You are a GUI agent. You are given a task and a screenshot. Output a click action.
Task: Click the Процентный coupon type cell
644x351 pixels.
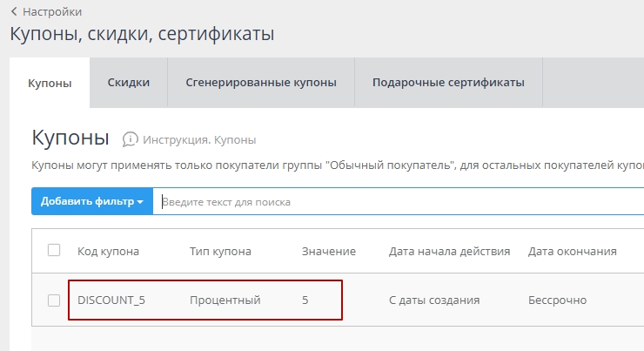click(225, 300)
